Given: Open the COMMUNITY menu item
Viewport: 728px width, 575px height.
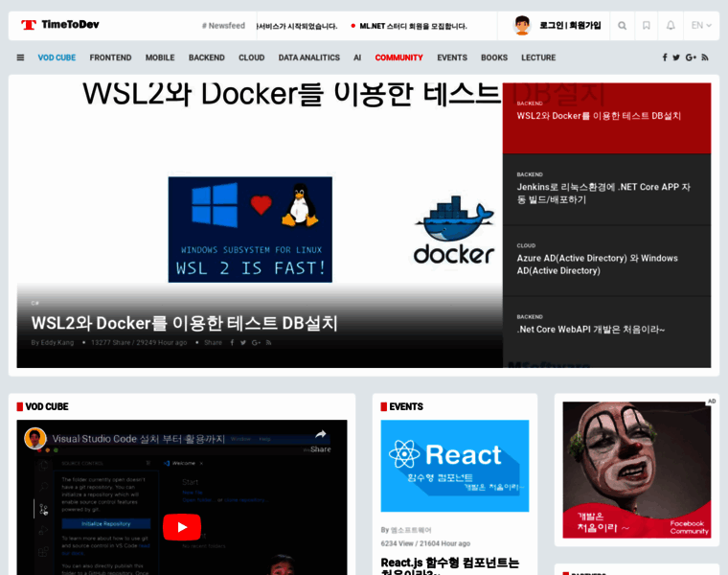Looking at the screenshot, I should tap(398, 57).
